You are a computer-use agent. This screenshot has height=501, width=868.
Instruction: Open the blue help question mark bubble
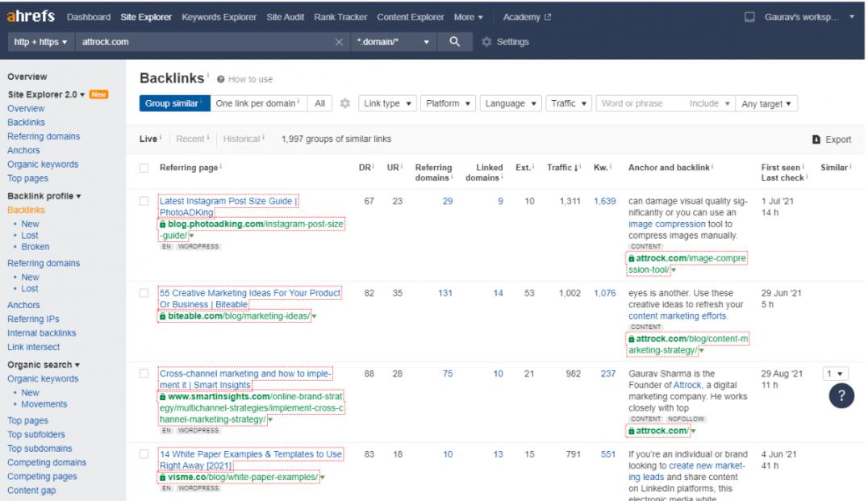(841, 395)
